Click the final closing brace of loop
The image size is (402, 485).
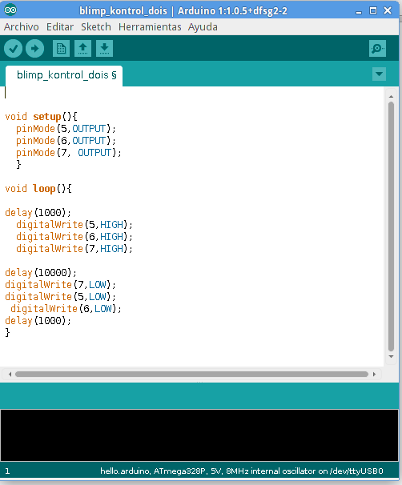[7, 333]
